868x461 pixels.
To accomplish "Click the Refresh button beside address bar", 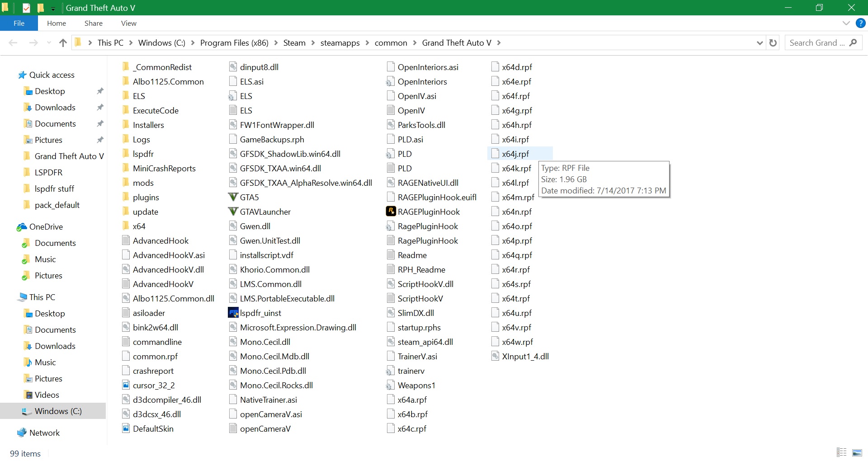I will [x=773, y=43].
